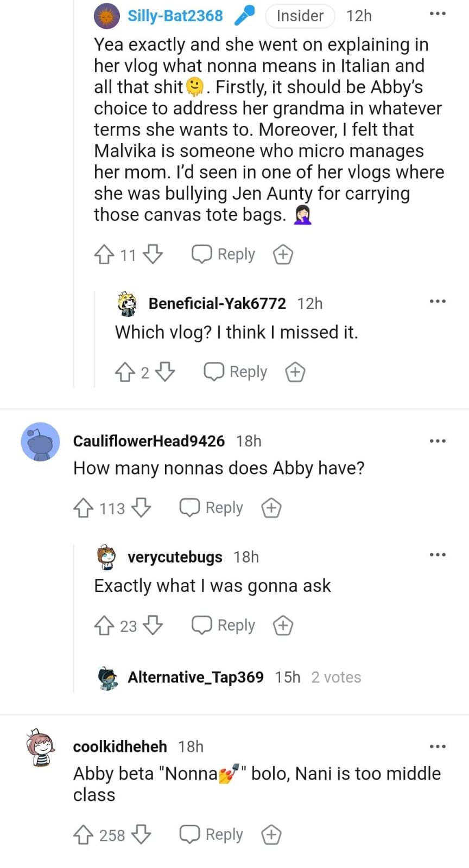Upvote Silly-Bat2368's comment
469x868 pixels.
(104, 254)
